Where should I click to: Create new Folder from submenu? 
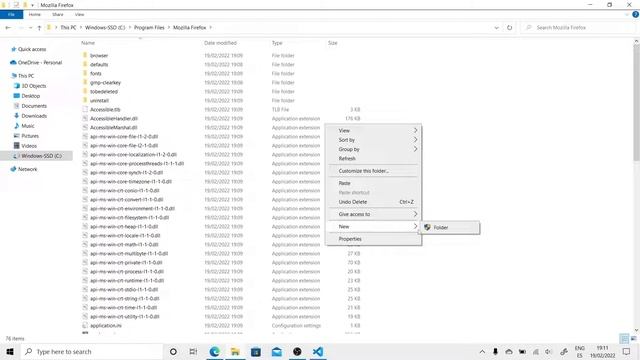[x=450, y=228]
